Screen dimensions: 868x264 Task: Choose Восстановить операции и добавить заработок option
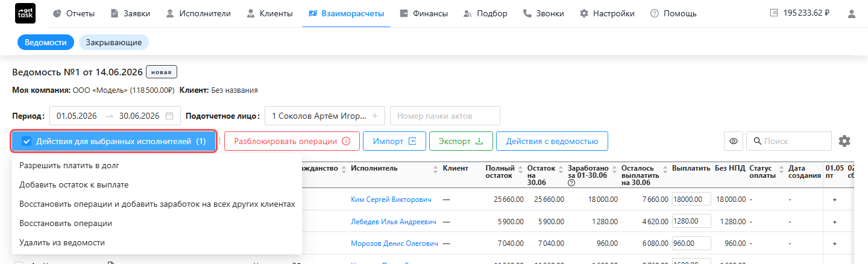pyautogui.click(x=157, y=204)
